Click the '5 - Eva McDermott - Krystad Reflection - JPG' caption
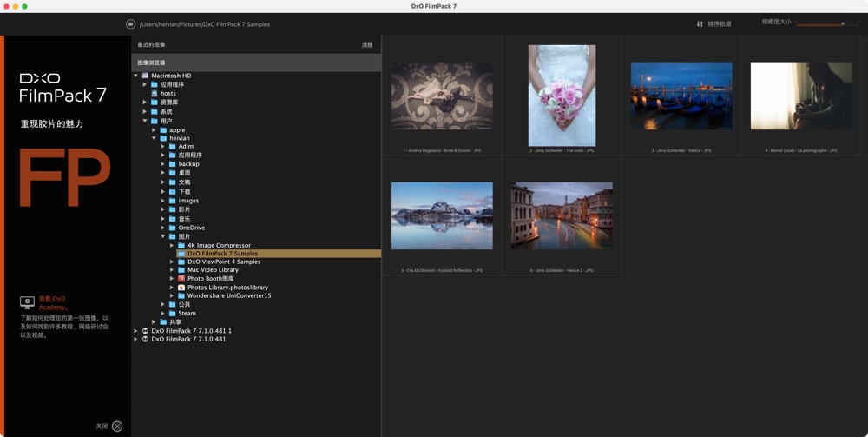868x437 pixels. click(442, 270)
